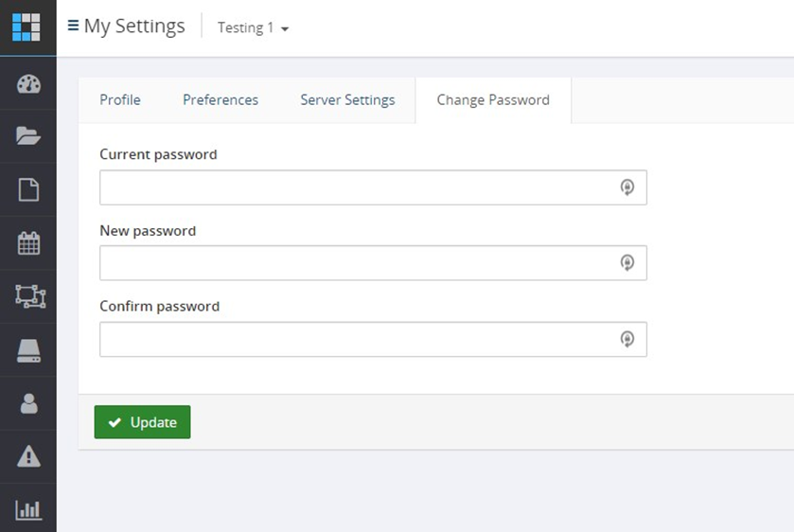Click key icon inside Confirm password field
This screenshot has width=794, height=532.
coord(626,339)
